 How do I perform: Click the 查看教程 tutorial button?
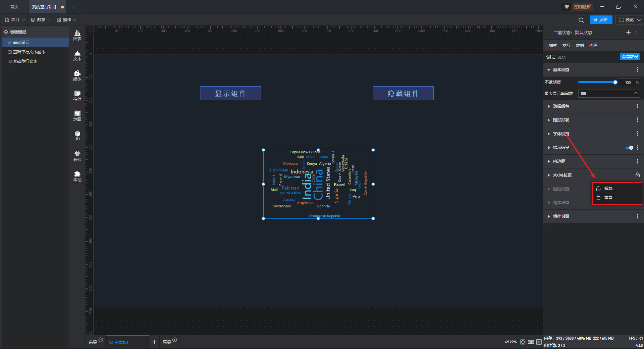630,57
